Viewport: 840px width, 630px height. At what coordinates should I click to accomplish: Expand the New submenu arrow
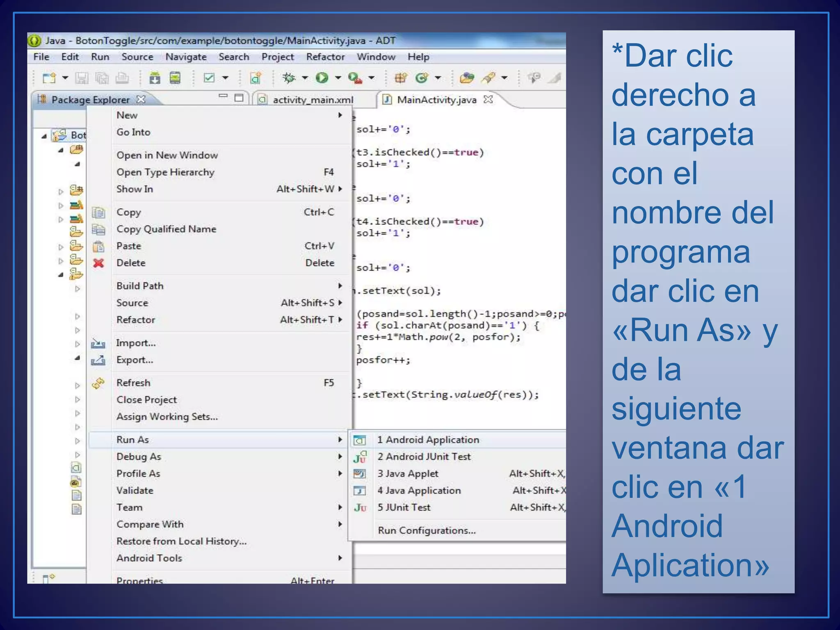tap(340, 115)
